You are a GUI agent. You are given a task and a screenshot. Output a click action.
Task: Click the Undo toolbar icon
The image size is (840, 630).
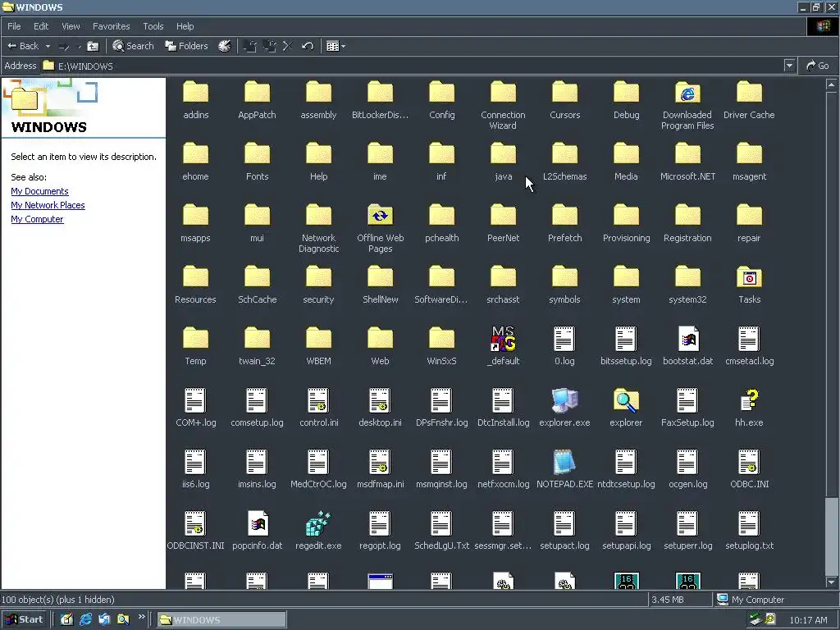click(x=308, y=46)
